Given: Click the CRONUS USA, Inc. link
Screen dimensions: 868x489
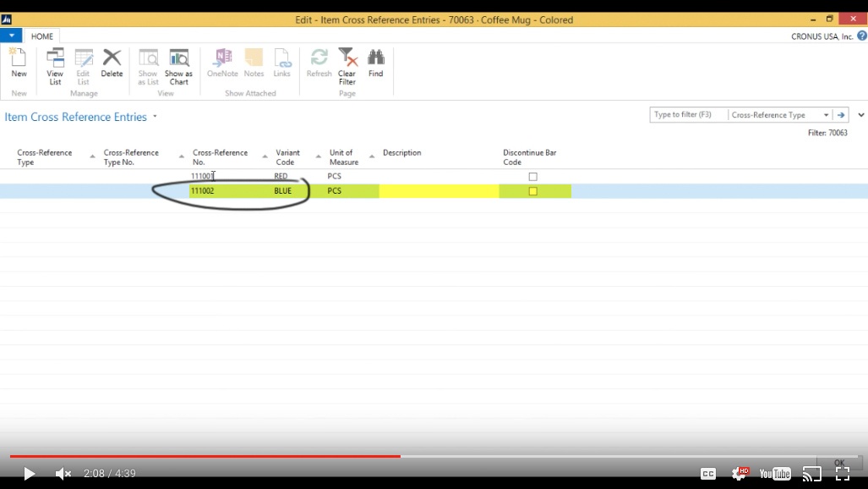Looking at the screenshot, I should 824,36.
